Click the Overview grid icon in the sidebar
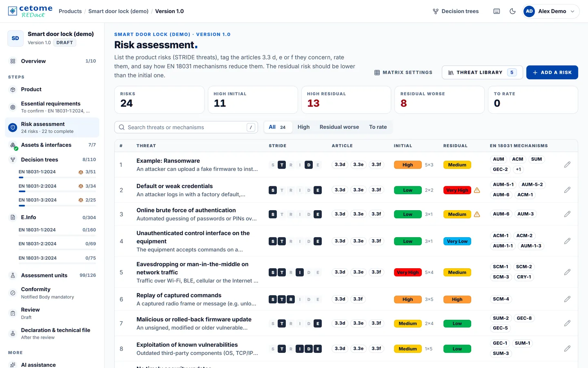This screenshot has width=588, height=368. point(13,61)
